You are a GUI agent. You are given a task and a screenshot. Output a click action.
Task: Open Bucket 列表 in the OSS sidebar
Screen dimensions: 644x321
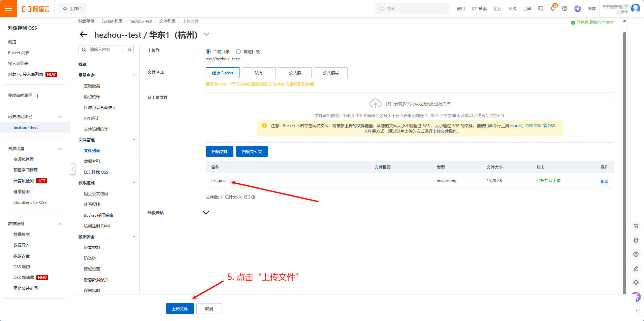[x=19, y=53]
